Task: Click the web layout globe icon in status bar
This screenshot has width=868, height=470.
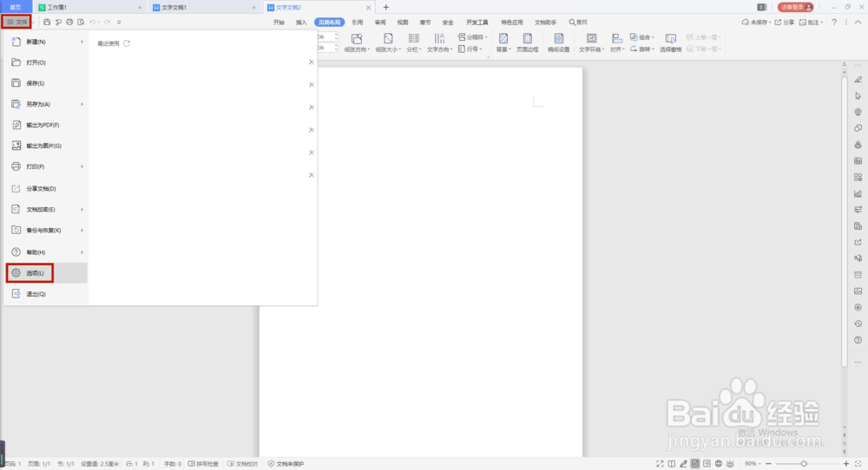Action: pos(719,463)
